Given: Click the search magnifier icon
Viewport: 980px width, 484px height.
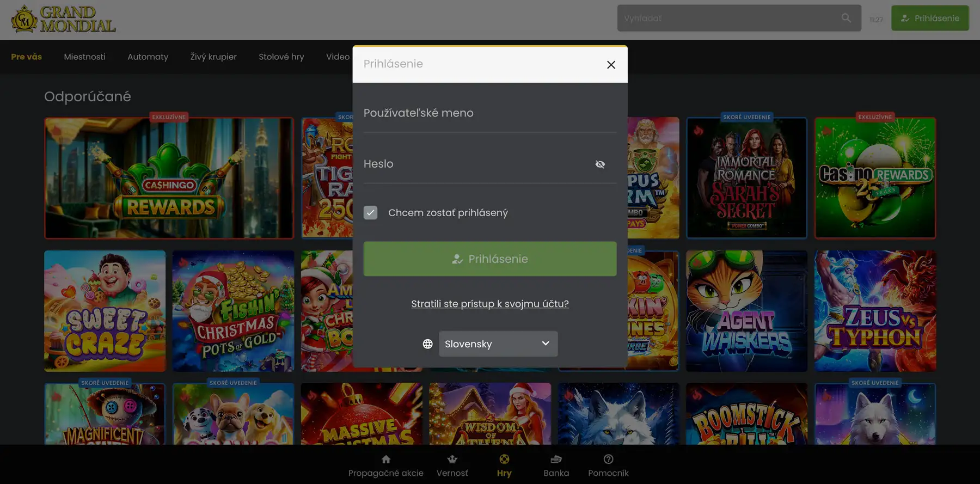Looking at the screenshot, I should pyautogui.click(x=846, y=18).
